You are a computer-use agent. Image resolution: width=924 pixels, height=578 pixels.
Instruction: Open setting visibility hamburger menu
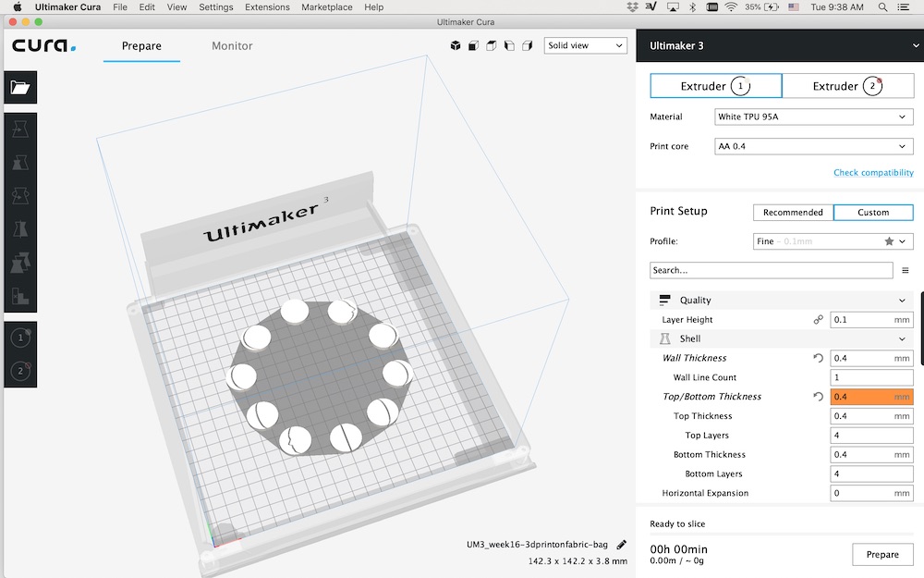coord(906,271)
